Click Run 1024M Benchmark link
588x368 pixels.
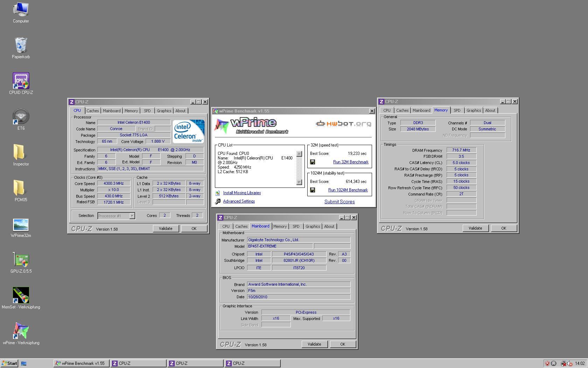click(348, 190)
